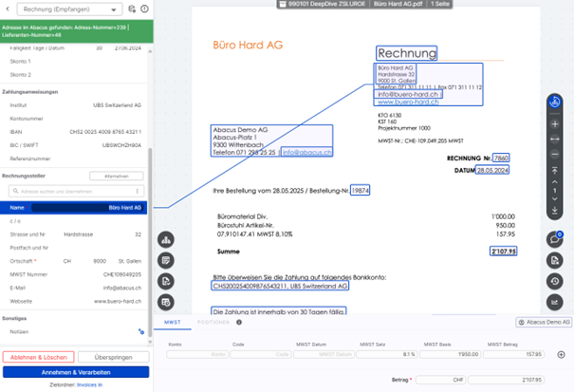Image resolution: width=574 pixels, height=392 pixels.
Task: Click the date 28.05.2024 on the document
Action: point(492,170)
